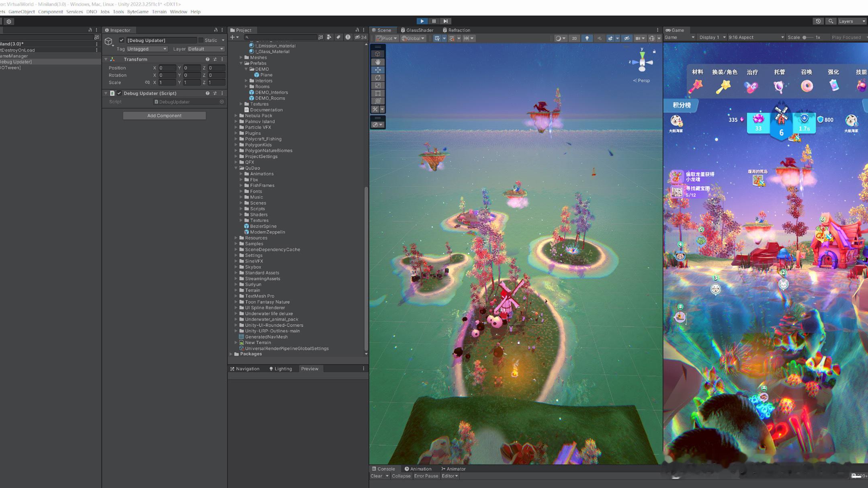Open the Undo History clock icon
The height and width of the screenshot is (488, 868).
point(818,21)
